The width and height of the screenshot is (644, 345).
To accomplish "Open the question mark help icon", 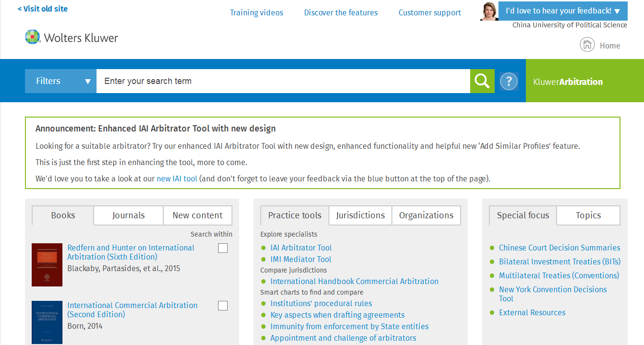I will [509, 81].
